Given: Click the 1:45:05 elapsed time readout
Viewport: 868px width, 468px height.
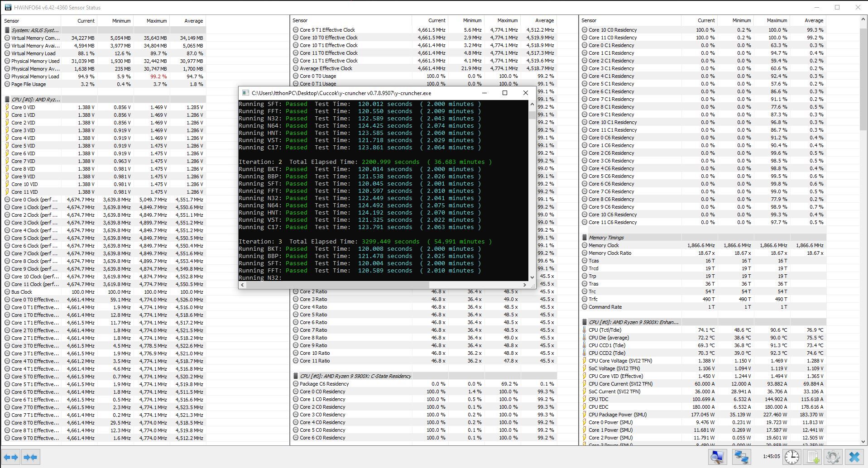Looking at the screenshot, I should coord(771,456).
